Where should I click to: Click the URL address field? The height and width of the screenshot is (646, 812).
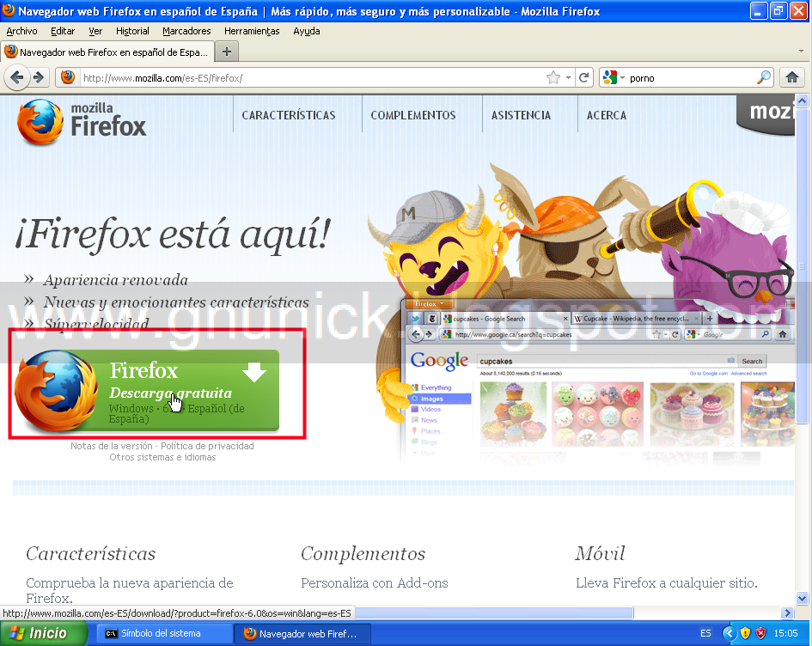point(313,78)
